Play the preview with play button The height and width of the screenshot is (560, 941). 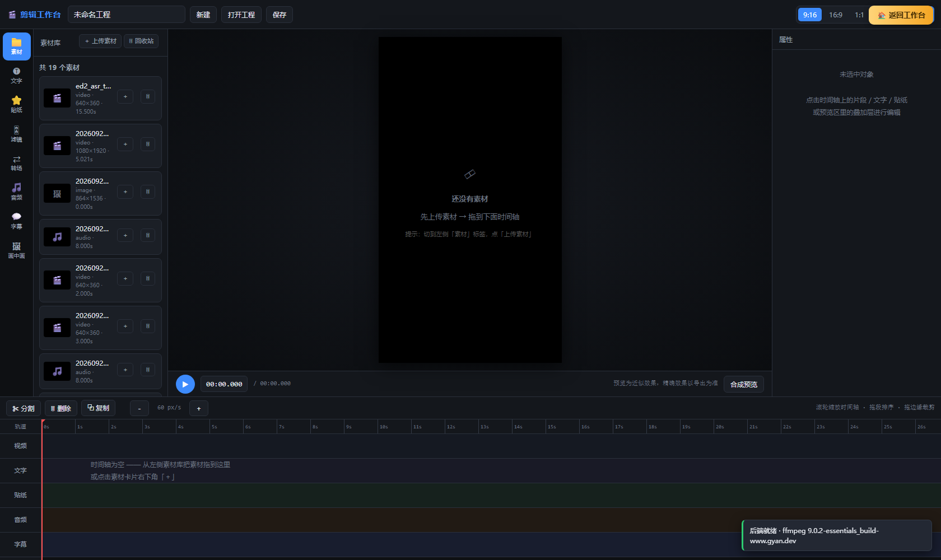(x=185, y=384)
